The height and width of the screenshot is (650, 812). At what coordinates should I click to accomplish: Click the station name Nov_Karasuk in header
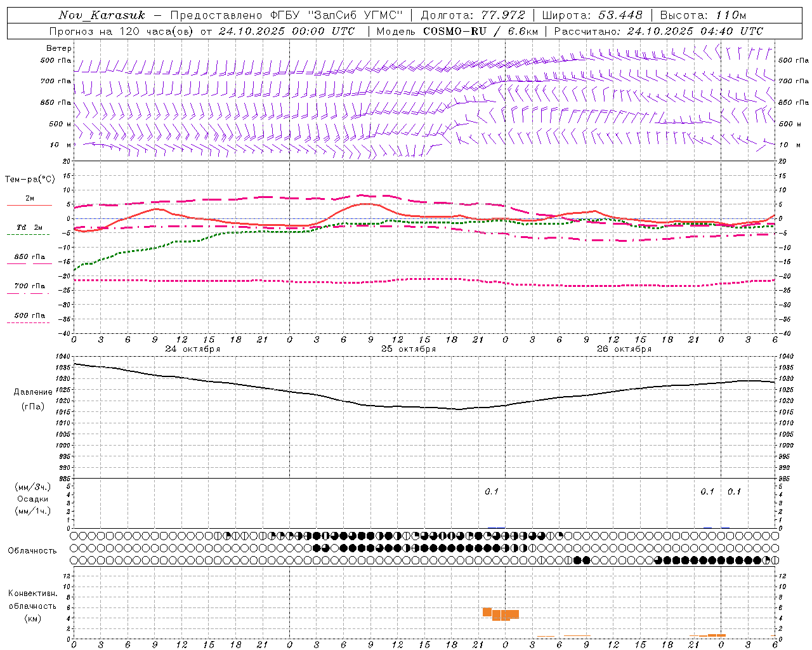point(101,15)
